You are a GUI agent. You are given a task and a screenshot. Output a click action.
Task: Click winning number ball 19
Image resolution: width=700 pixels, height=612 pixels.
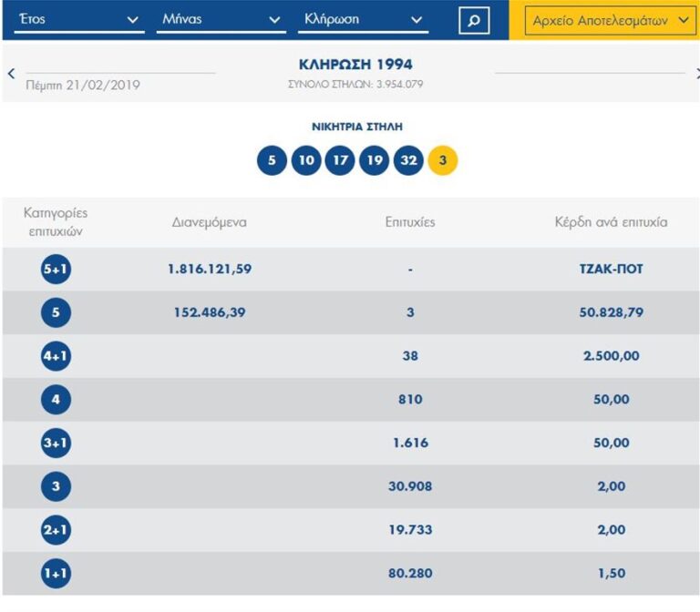[374, 161]
